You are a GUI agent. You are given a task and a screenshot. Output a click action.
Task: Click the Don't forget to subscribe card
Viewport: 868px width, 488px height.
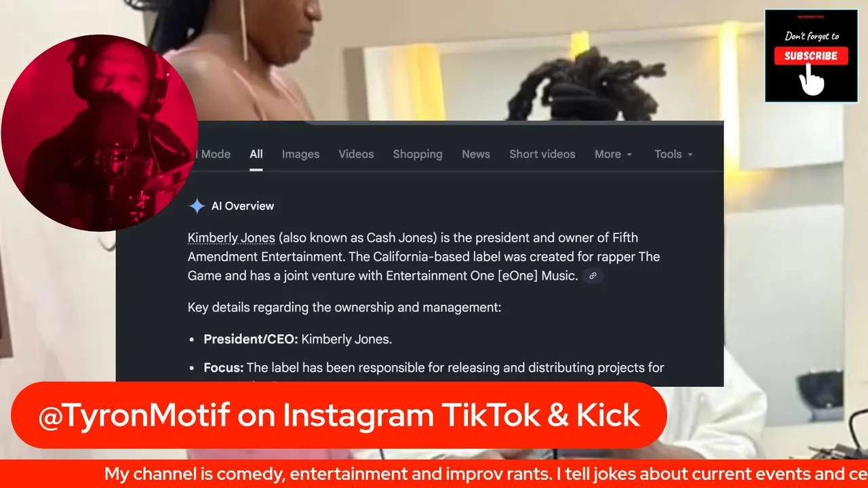coord(811,56)
